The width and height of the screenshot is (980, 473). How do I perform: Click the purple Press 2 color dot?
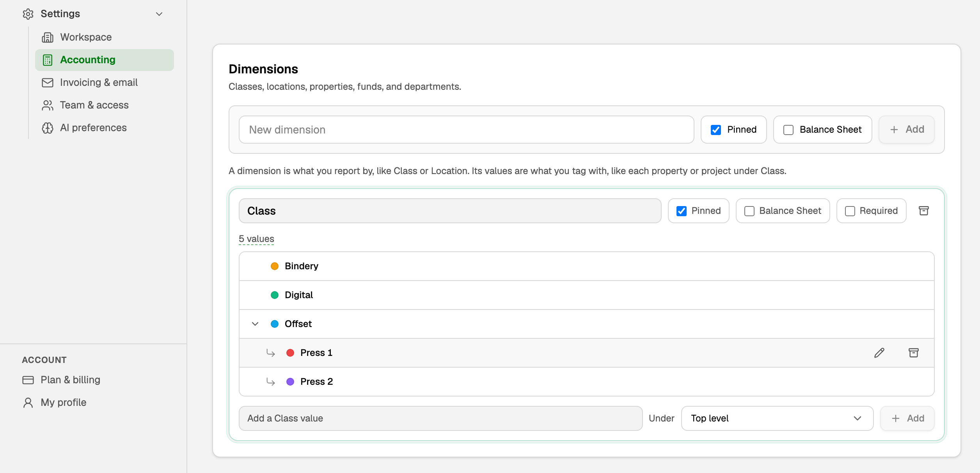click(x=290, y=382)
